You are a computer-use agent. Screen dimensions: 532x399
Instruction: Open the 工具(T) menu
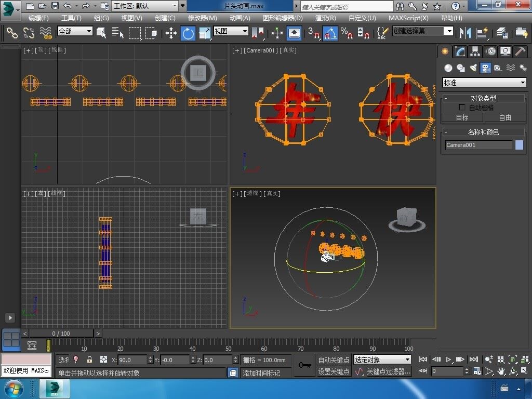point(71,18)
